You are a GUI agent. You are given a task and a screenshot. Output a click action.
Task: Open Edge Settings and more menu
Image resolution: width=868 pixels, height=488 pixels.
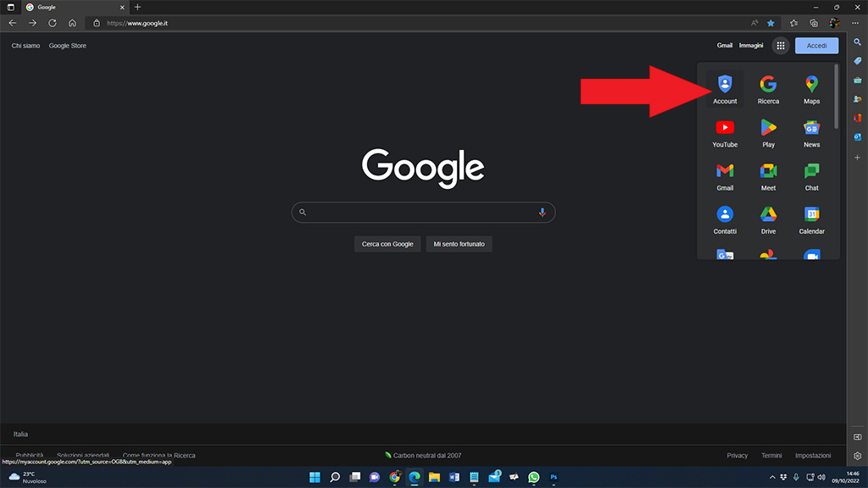[x=855, y=23]
